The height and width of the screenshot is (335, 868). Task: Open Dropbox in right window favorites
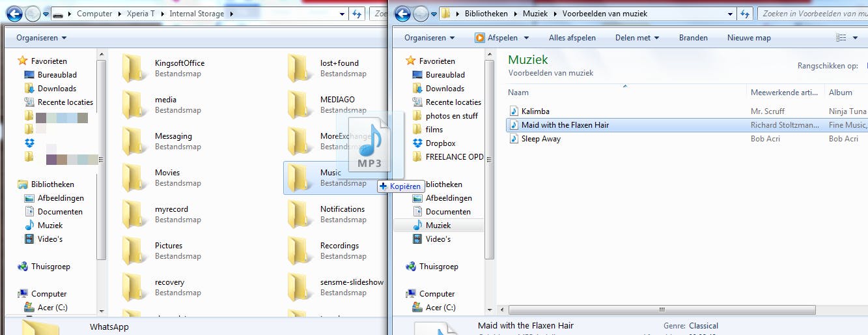[434, 143]
